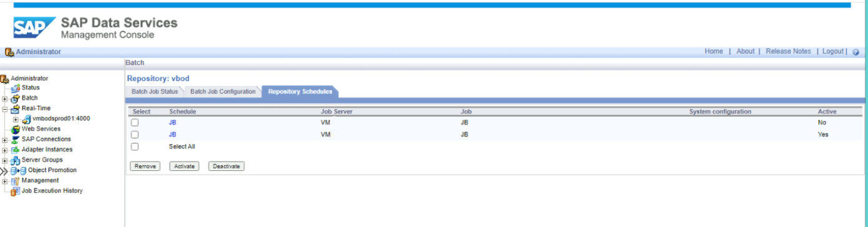Click the Management node icon
This screenshot has height=227, width=868.
pos(16,181)
